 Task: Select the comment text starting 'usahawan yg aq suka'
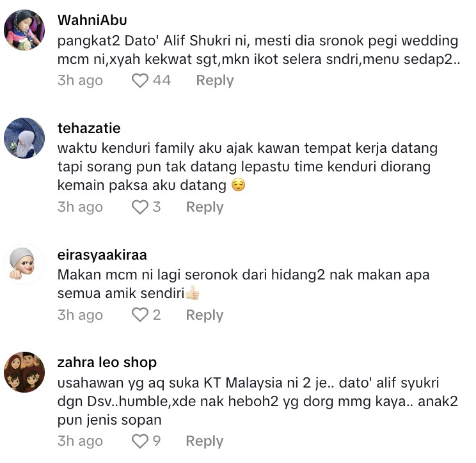(257, 401)
